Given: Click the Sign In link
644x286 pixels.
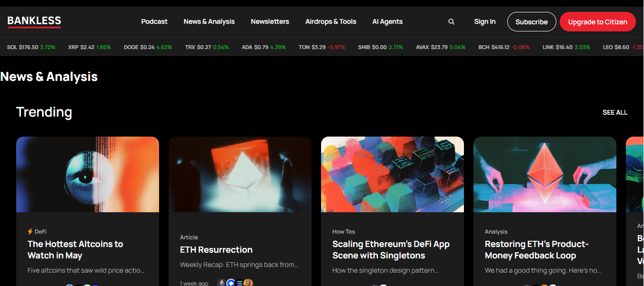Looking at the screenshot, I should pyautogui.click(x=485, y=21).
